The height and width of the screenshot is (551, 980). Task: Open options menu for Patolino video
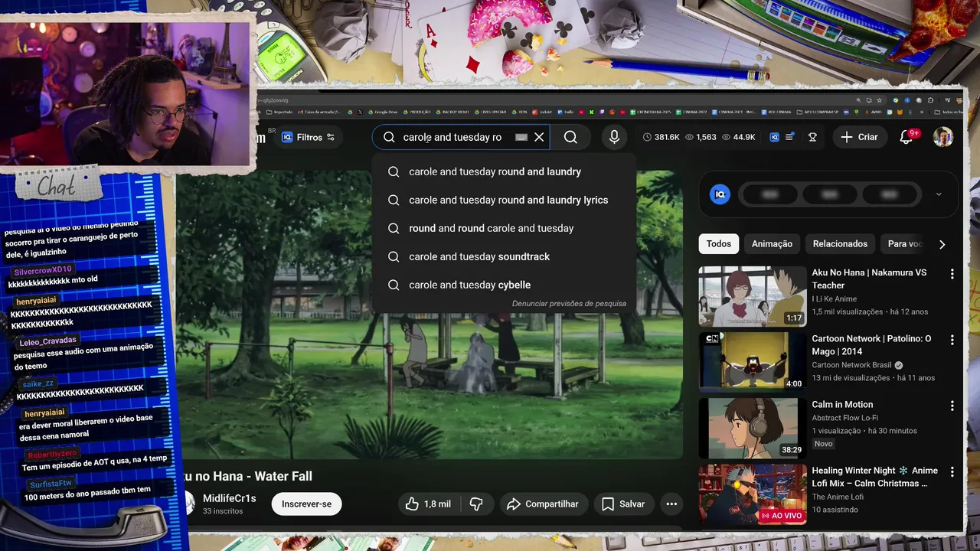pos(952,340)
